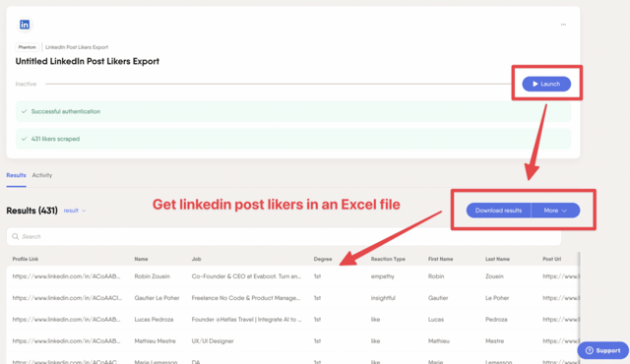Click the Job column header

point(196,260)
